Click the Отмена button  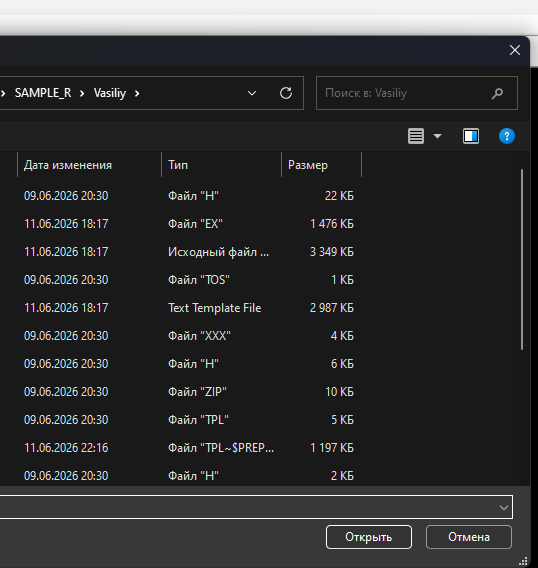click(469, 537)
